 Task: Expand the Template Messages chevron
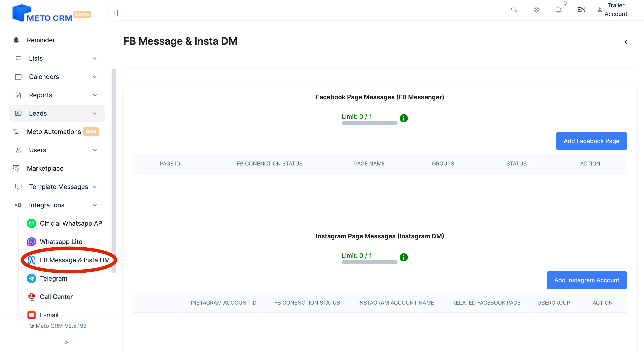pos(95,187)
